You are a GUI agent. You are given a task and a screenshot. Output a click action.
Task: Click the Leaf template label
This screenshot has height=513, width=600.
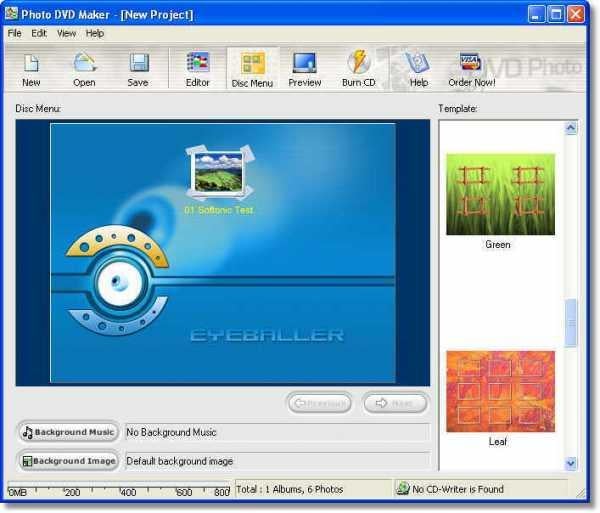pos(497,442)
